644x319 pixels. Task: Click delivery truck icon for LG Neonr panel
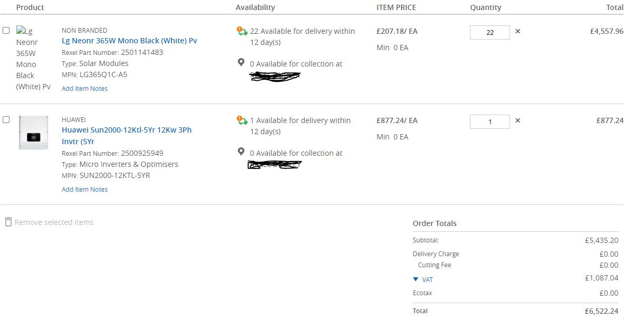click(242, 31)
